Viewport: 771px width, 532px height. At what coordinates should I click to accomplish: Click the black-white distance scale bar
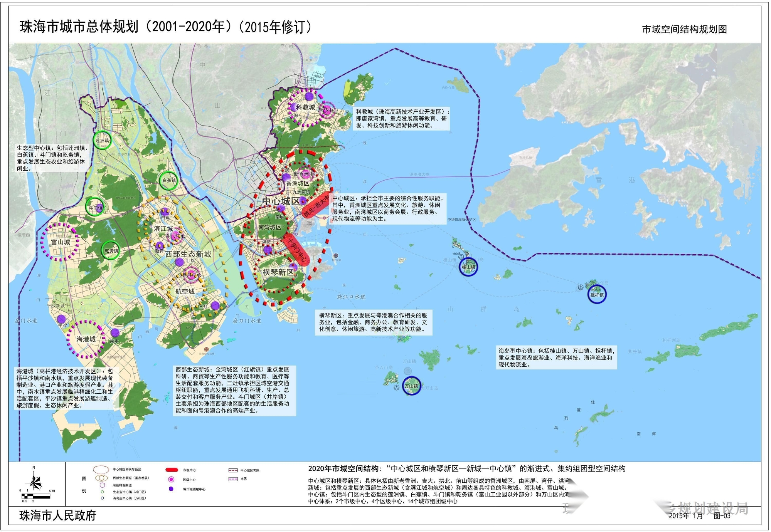(x=35, y=496)
